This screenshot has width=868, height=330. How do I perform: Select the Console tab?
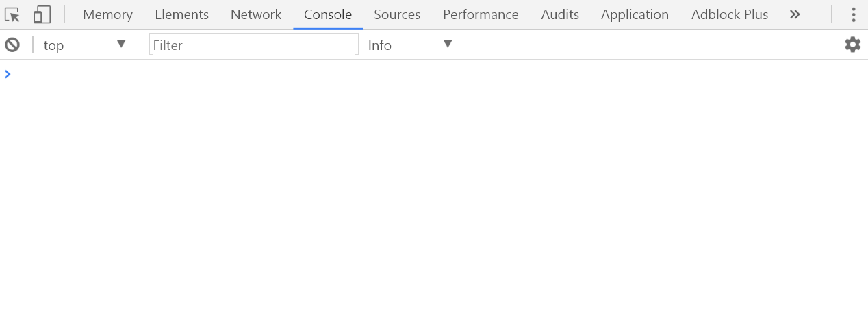coord(328,14)
